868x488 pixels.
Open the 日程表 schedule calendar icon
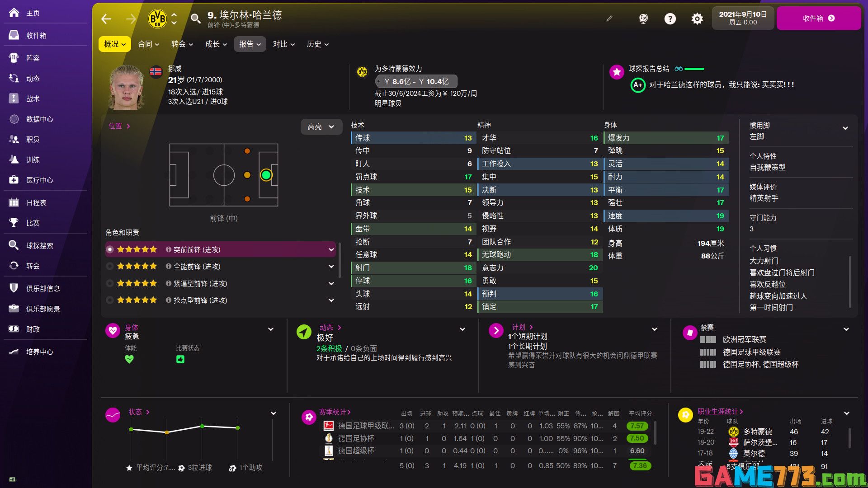[14, 202]
